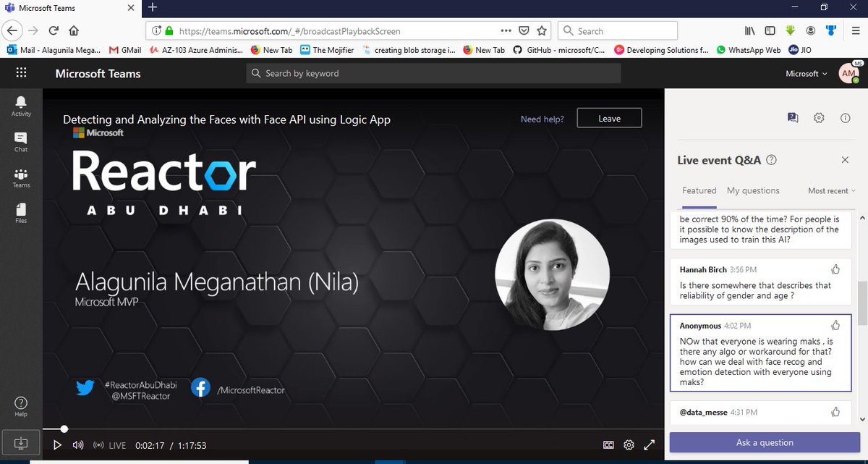The image size is (868, 464).
Task: Expand the Microsoft organization dropdown
Action: click(x=807, y=73)
